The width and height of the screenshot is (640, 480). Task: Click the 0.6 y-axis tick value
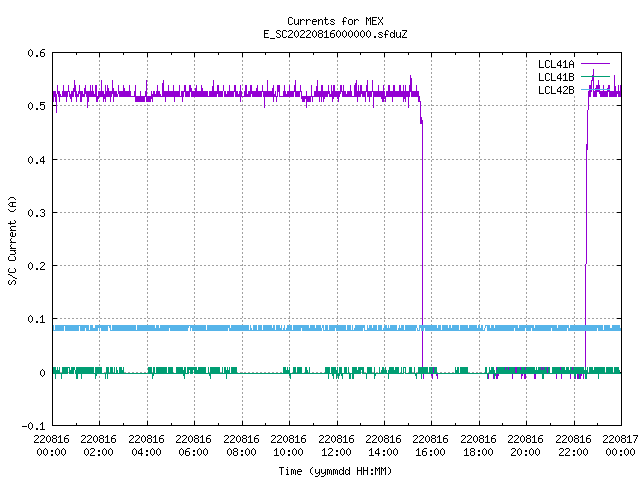pyautogui.click(x=36, y=53)
